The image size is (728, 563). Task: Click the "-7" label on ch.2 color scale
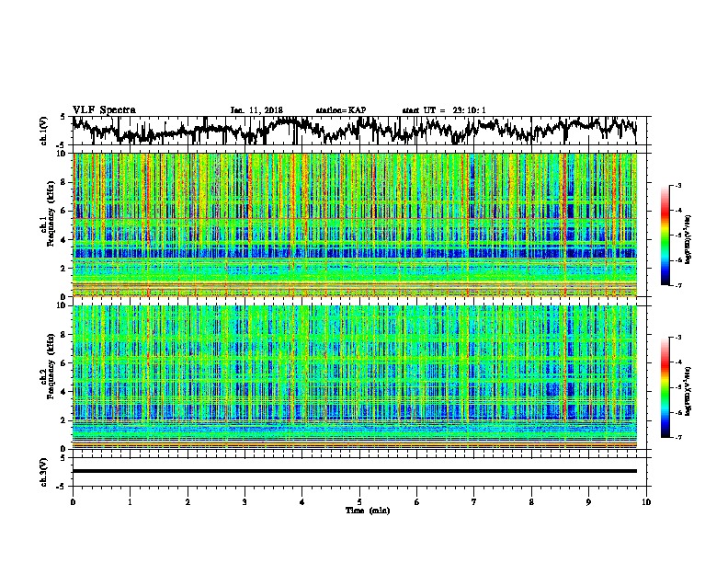677,437
